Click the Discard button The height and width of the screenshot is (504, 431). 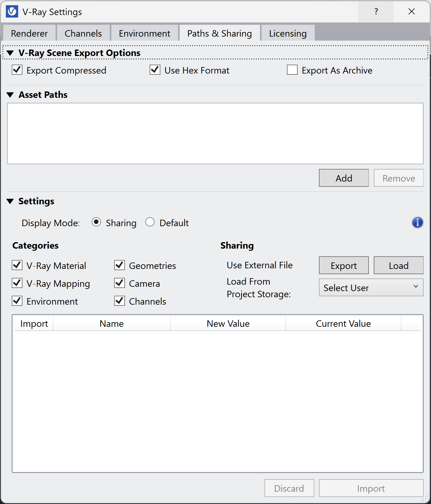click(289, 488)
